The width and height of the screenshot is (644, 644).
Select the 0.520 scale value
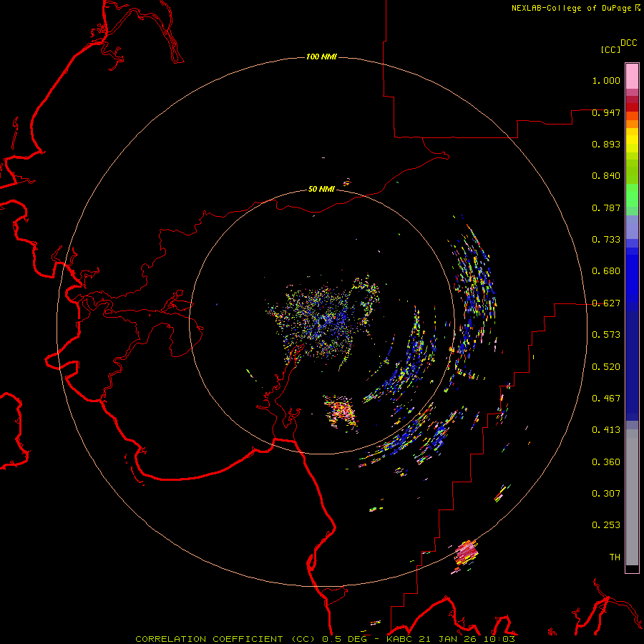coord(606,366)
